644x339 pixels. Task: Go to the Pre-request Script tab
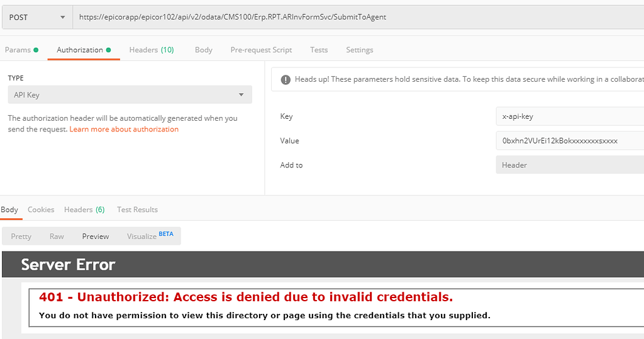(261, 50)
